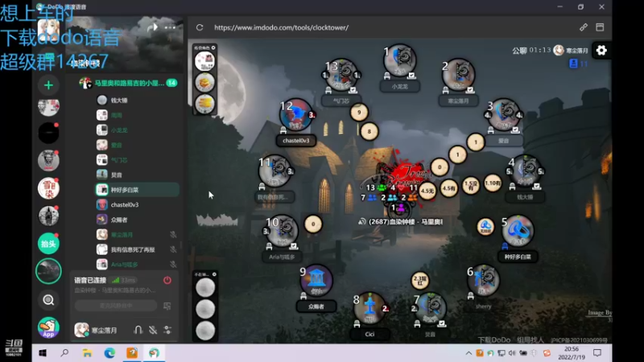Open the three-dots menu above the channel list

(x=170, y=27)
